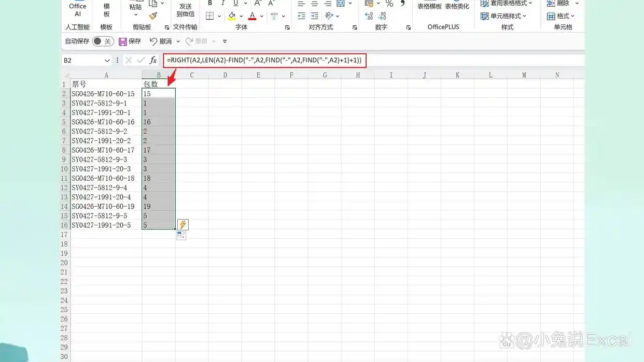Apply cell borders icon

click(x=210, y=16)
